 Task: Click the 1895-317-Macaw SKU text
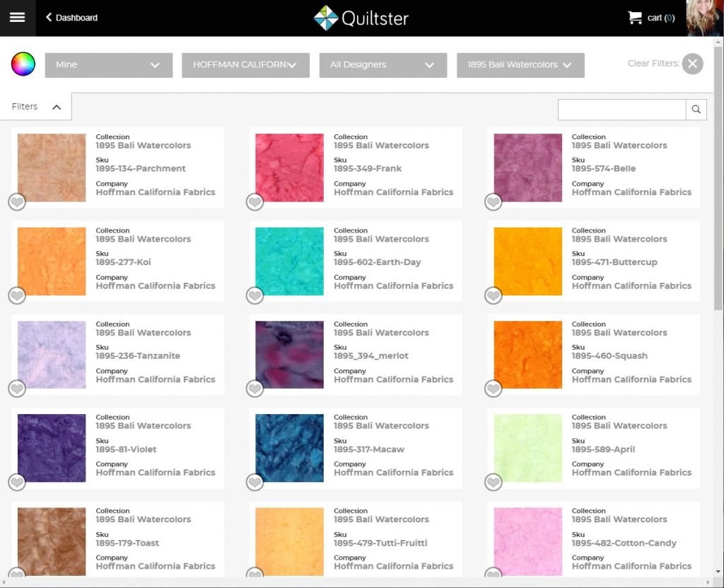coord(369,449)
